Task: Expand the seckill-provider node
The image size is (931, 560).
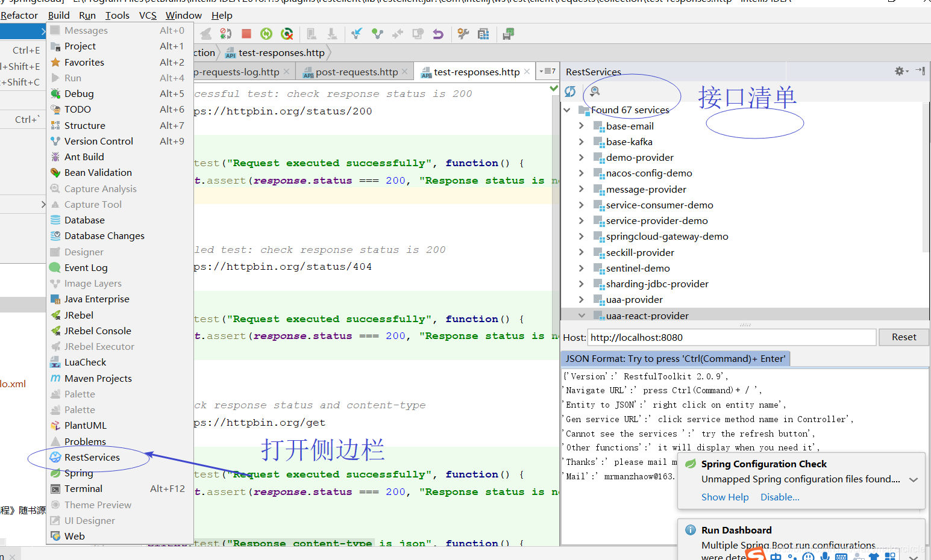Action: click(x=581, y=252)
